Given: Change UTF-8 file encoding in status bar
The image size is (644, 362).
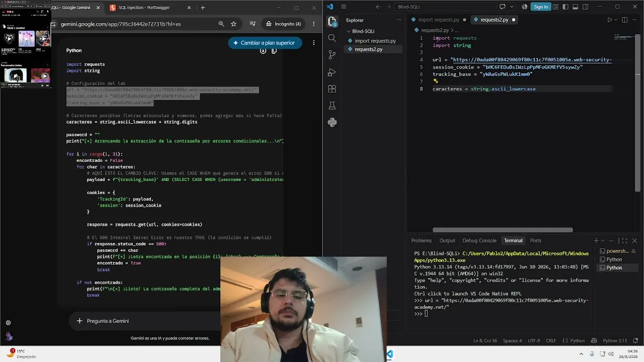Looking at the screenshot, I should (x=533, y=341).
